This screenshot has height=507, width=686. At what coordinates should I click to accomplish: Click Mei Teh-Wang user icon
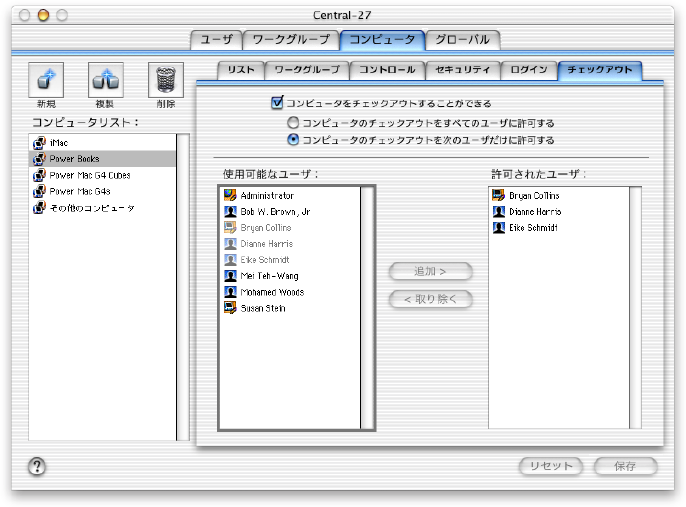click(230, 276)
